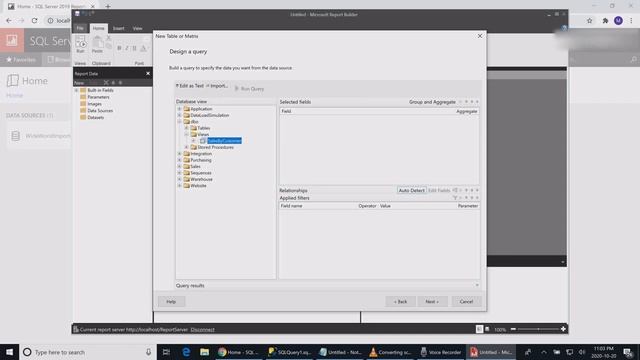Click the delete X icon in Report Data toolbar
This screenshot has height=360, width=640.
pyautogui.click(x=106, y=82)
